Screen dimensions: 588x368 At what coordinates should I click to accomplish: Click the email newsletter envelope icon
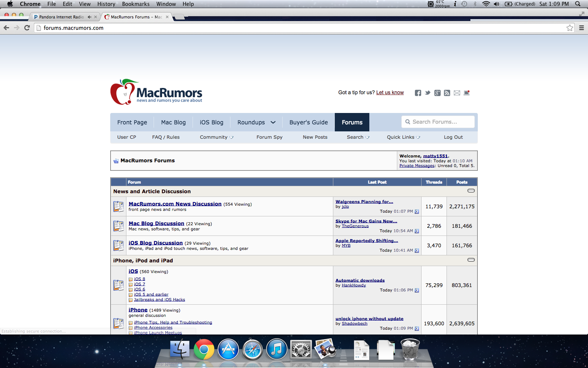[457, 93]
